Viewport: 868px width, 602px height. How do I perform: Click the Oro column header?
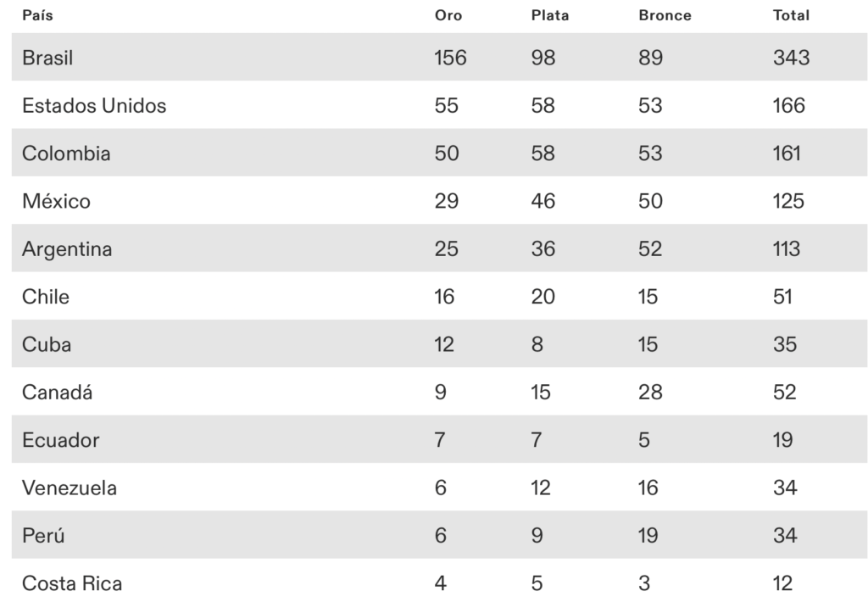(448, 15)
